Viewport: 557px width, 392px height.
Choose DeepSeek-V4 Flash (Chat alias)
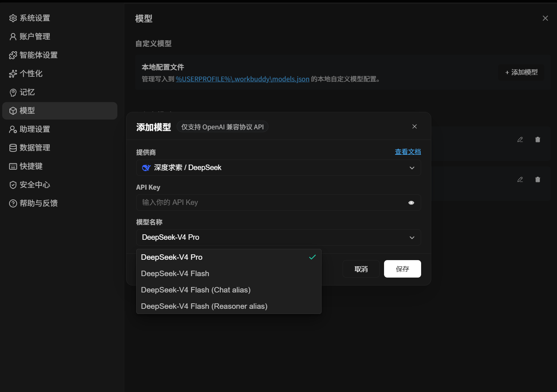pos(229,290)
